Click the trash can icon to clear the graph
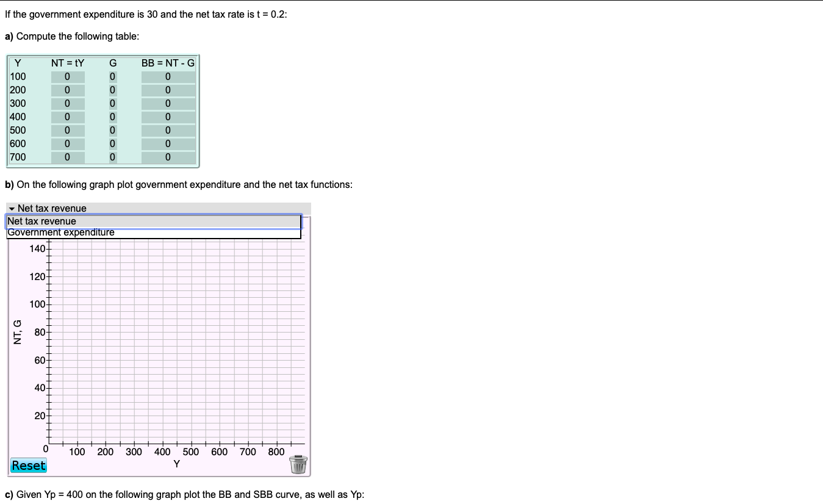Viewport: 823px width, 504px height. click(x=298, y=464)
